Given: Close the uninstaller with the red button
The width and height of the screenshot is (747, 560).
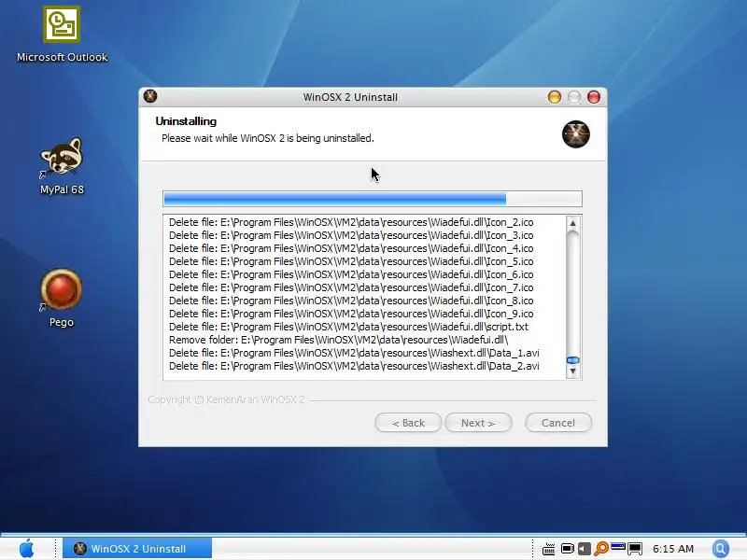Looking at the screenshot, I should pos(594,97).
